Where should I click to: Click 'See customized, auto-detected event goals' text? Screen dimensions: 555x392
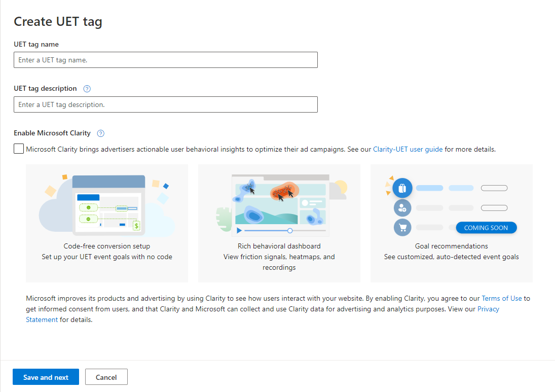(451, 257)
